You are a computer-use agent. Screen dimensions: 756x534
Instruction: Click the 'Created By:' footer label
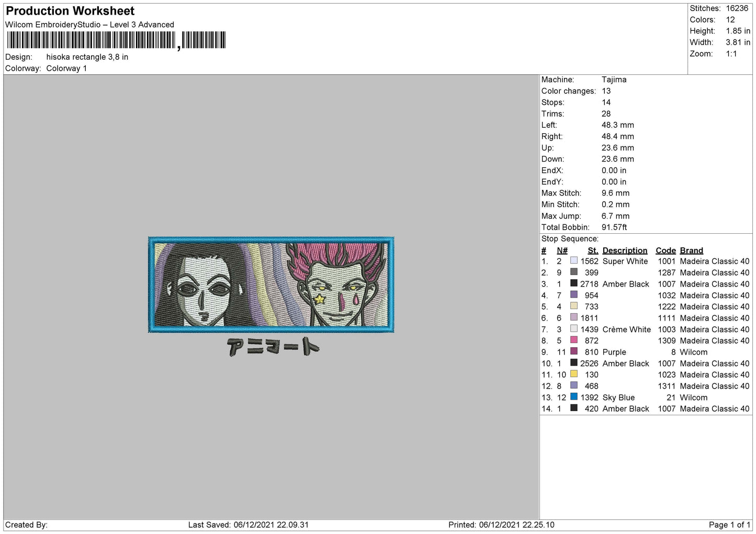26,525
